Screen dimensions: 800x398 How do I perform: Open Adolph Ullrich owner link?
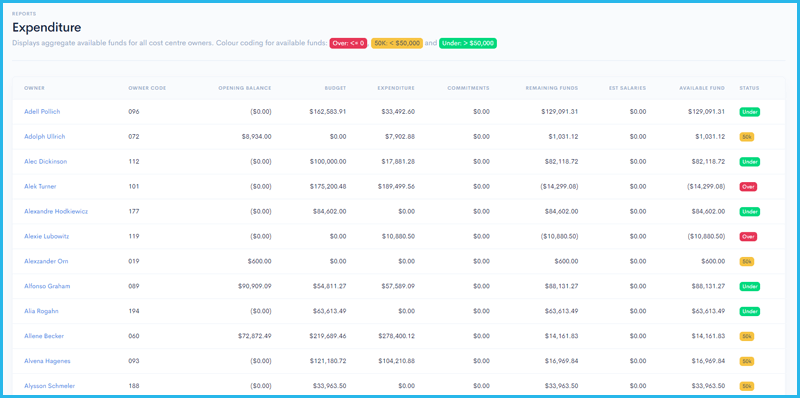click(x=44, y=137)
